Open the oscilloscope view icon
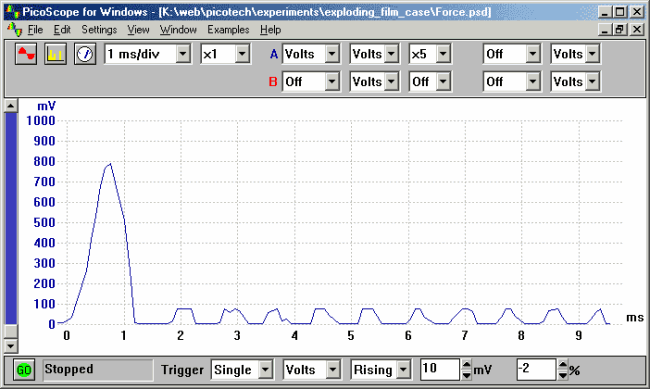650x389 pixels. (26, 54)
